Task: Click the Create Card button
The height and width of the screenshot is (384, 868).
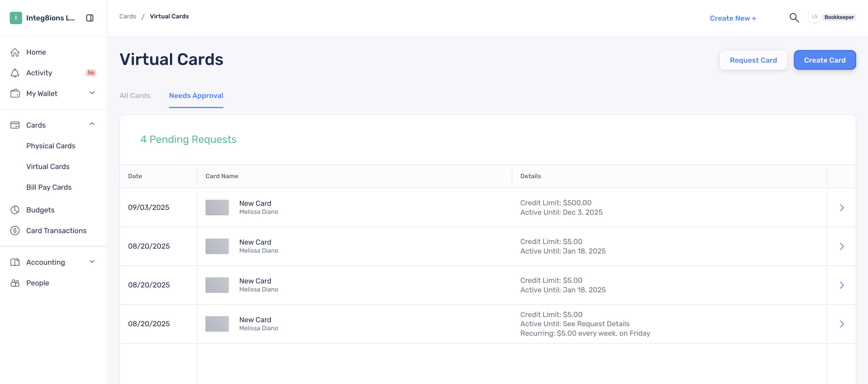Action: 825,60
